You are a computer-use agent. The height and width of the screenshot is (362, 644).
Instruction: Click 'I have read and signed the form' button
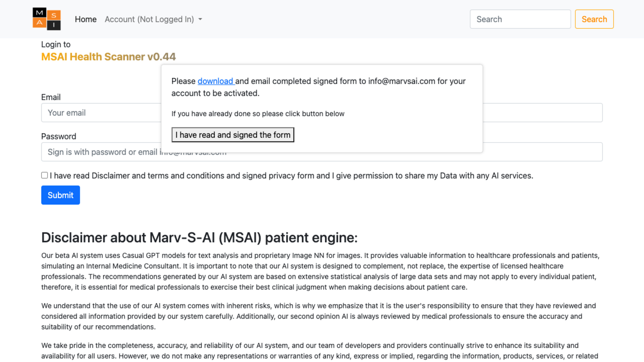pos(233,135)
